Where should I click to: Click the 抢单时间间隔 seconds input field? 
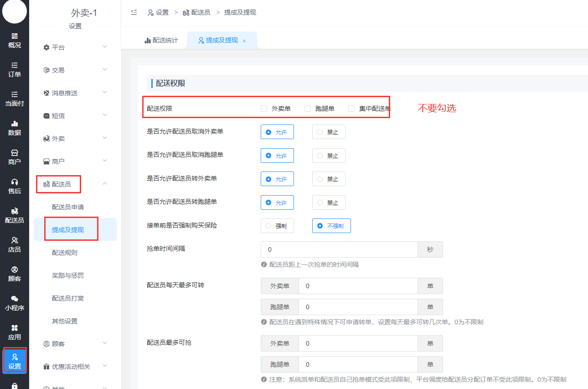[339, 249]
